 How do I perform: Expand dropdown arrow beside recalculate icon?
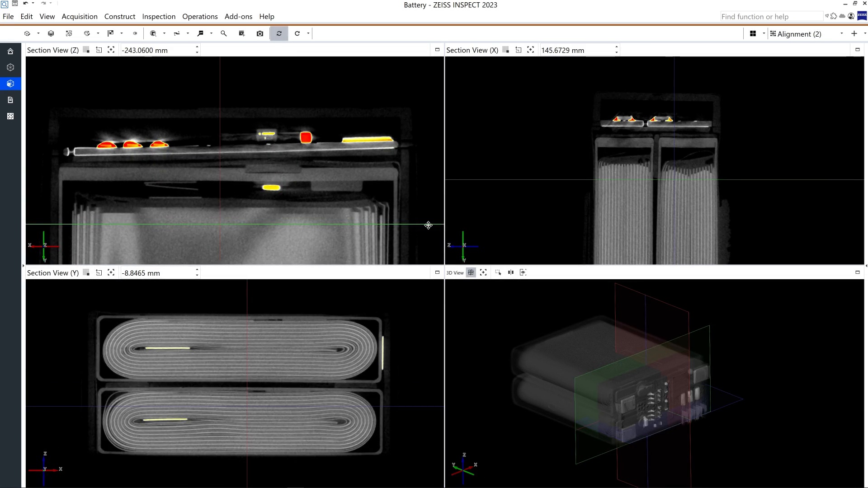click(x=308, y=33)
